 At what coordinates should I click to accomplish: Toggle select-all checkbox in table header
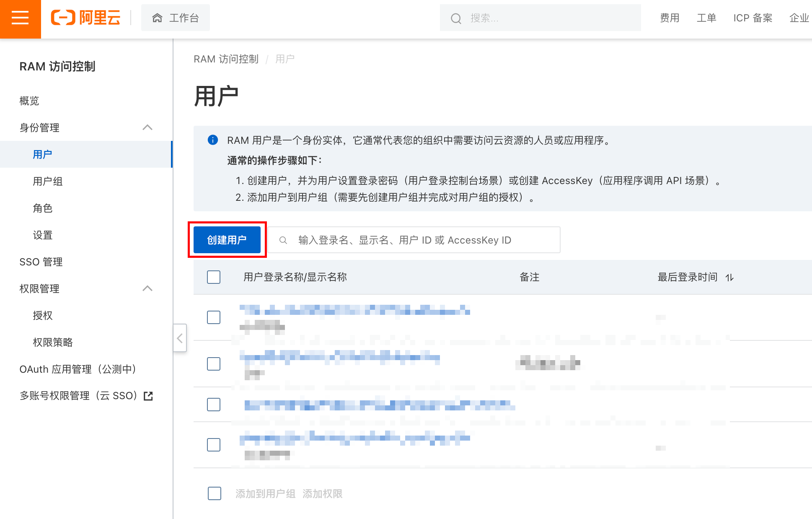214,277
